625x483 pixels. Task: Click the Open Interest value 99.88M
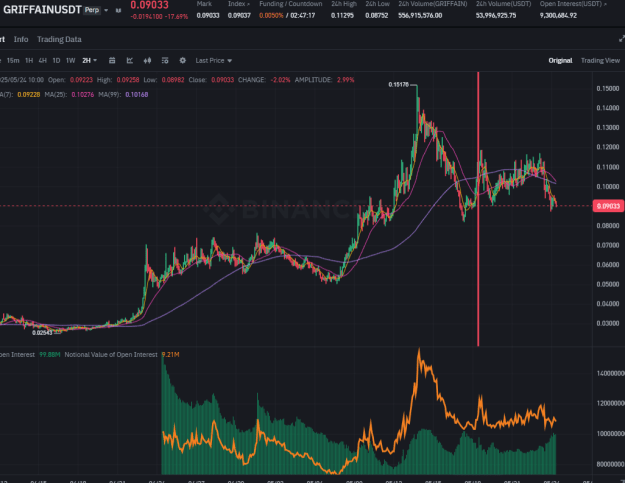coord(49,355)
